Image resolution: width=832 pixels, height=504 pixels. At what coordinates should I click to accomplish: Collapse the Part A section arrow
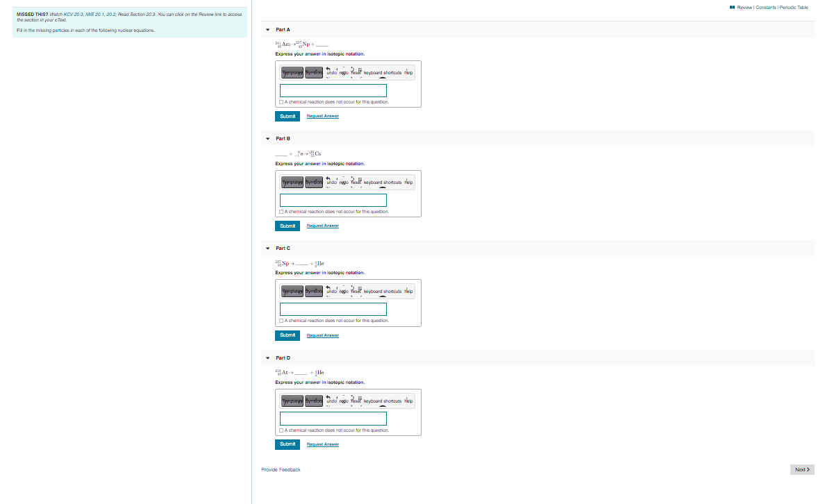[x=267, y=30]
